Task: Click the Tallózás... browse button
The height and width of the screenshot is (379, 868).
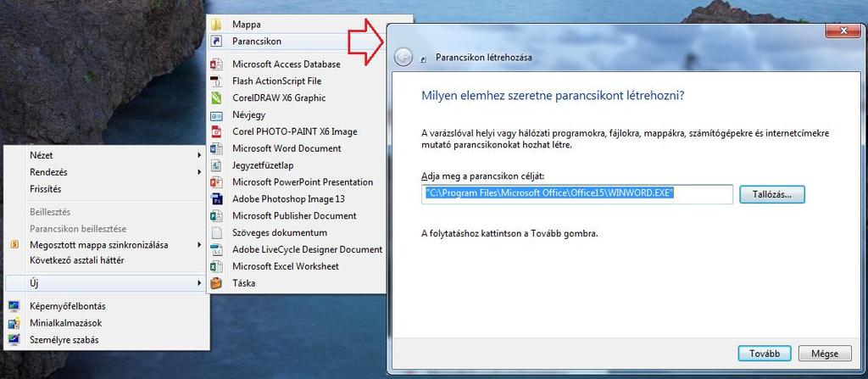Action: 772,194
